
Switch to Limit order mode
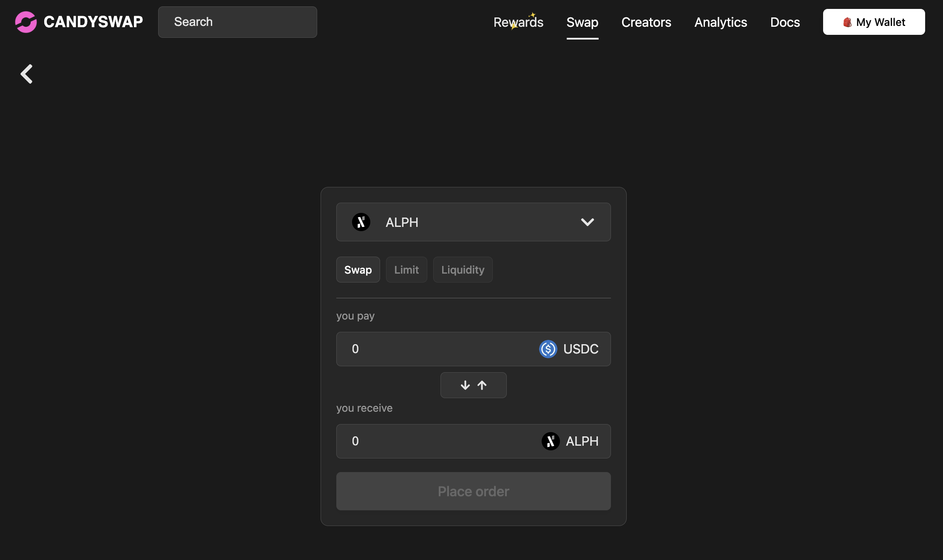406,270
